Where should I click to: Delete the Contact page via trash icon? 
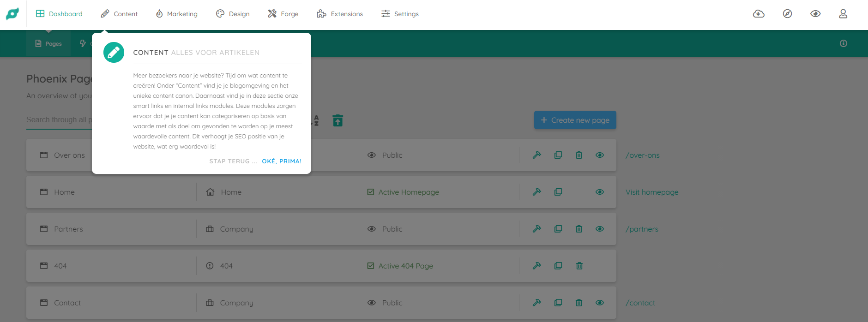[579, 303]
